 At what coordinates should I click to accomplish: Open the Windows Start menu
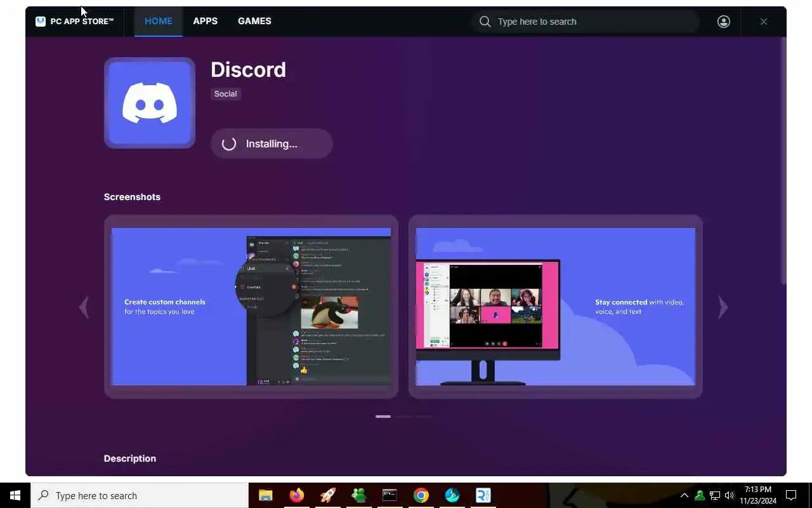15,495
